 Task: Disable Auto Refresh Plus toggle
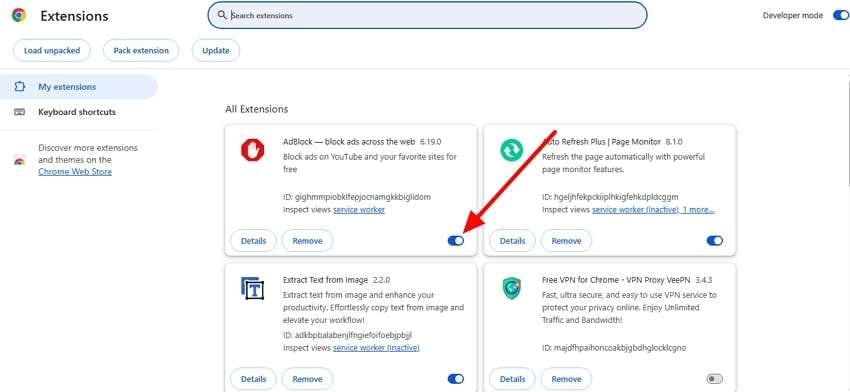[715, 241]
